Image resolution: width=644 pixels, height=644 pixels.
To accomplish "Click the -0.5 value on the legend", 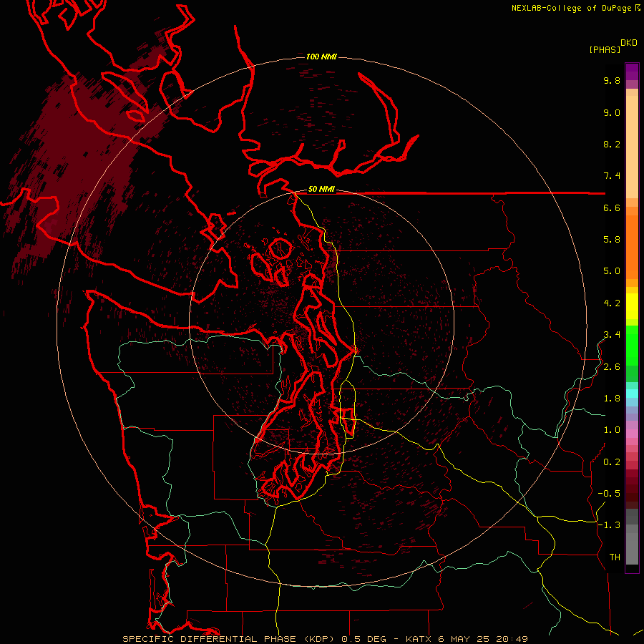I will [x=609, y=494].
